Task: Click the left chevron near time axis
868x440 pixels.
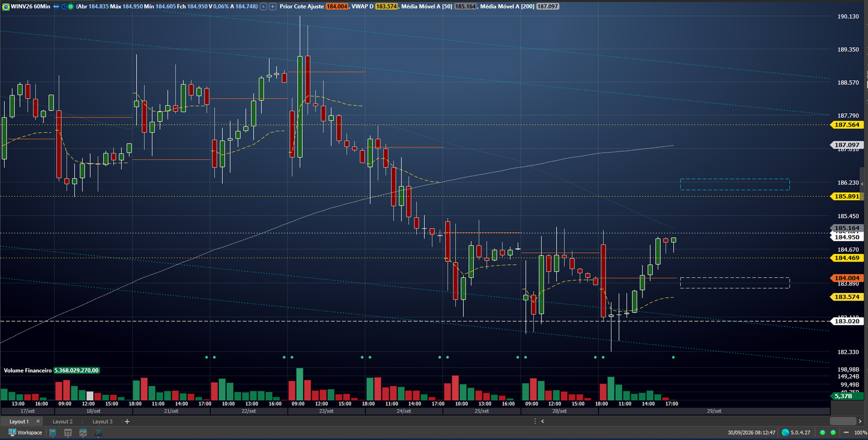Action: tap(542, 421)
